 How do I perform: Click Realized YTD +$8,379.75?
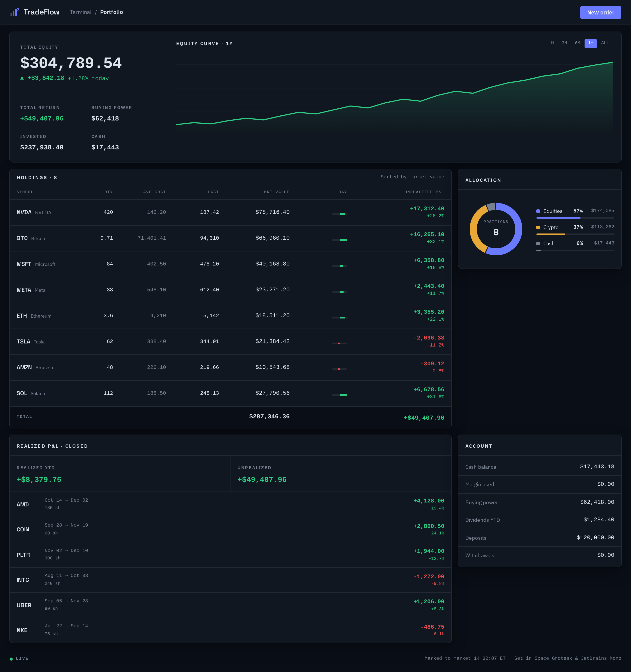39,480
